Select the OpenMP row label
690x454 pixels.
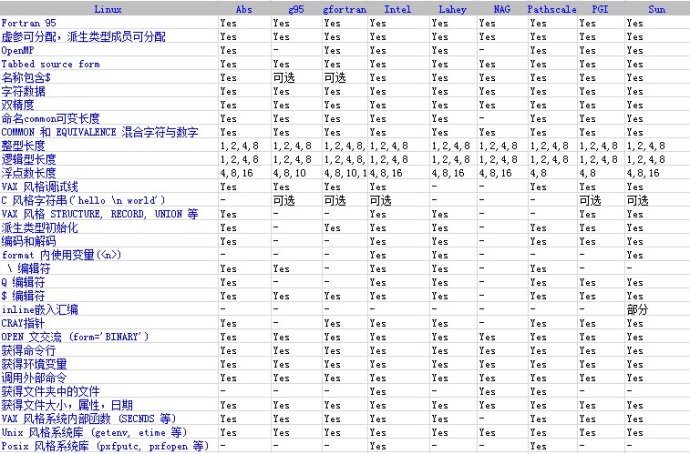tap(18, 50)
